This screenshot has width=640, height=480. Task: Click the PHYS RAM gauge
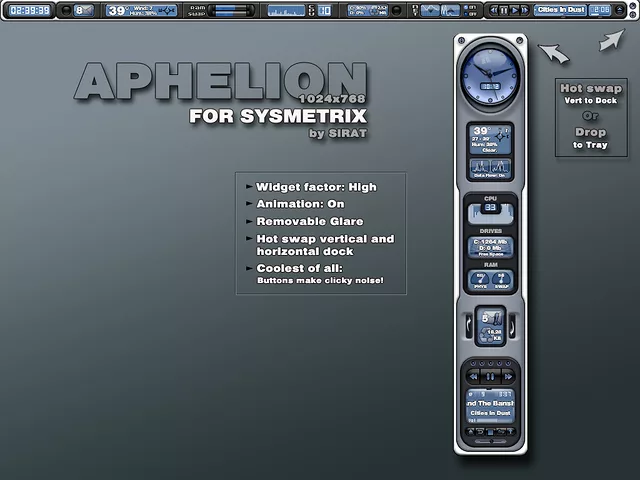pyautogui.click(x=478, y=279)
